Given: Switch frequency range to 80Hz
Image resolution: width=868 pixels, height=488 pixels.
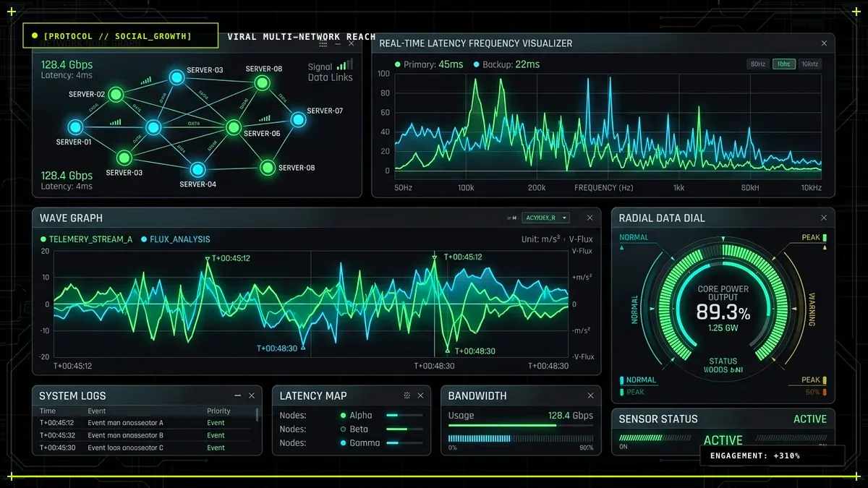Looking at the screenshot, I should pyautogui.click(x=758, y=64).
